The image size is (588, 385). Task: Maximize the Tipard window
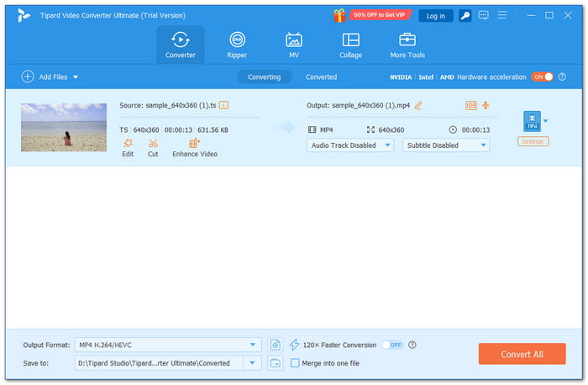[549, 15]
